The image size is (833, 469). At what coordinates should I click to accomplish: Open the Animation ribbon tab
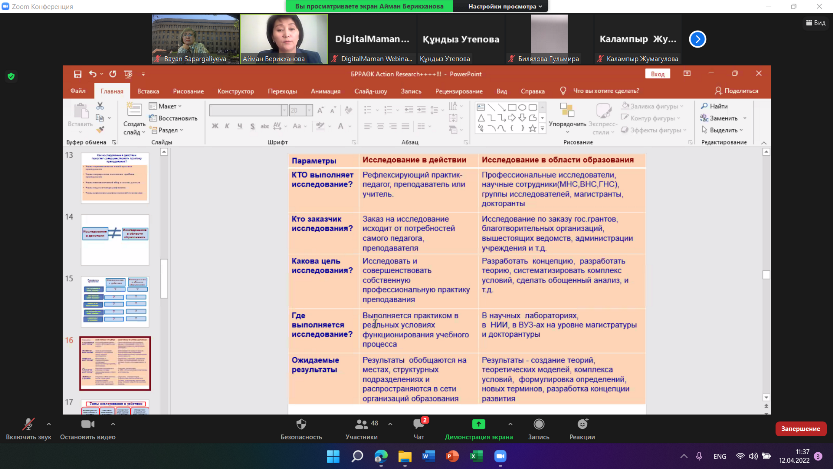326,90
